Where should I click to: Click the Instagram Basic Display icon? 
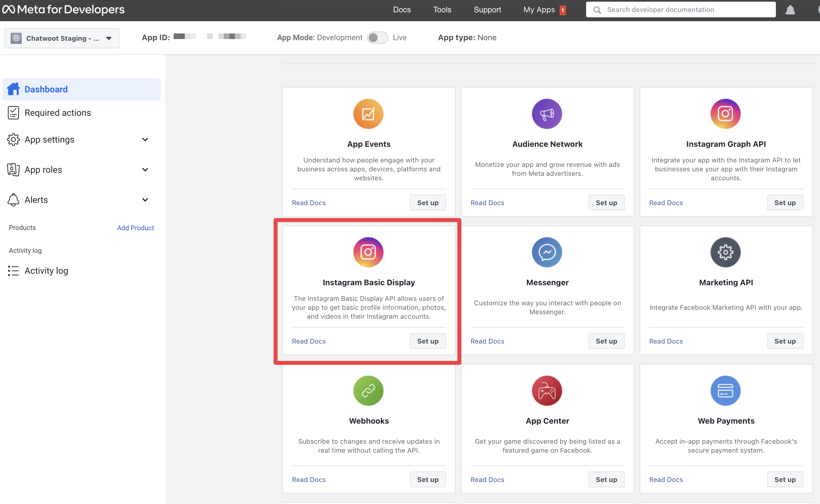click(x=368, y=252)
